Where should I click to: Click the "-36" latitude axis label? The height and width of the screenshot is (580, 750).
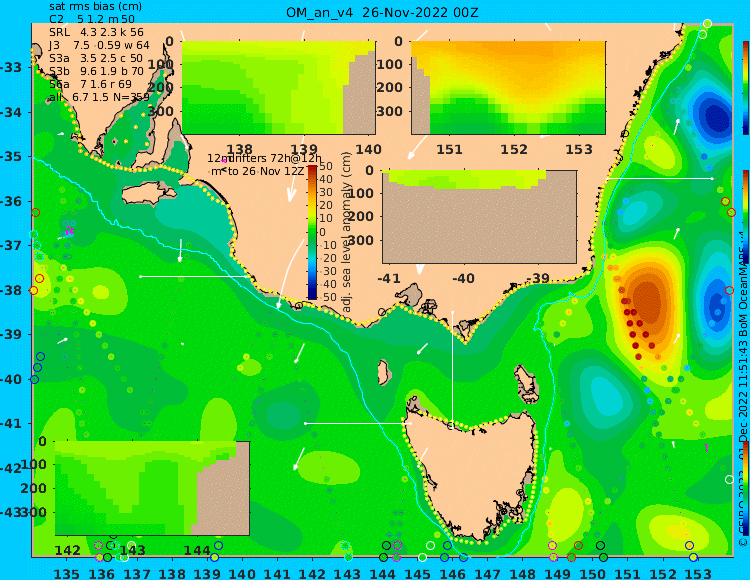pos(11,201)
